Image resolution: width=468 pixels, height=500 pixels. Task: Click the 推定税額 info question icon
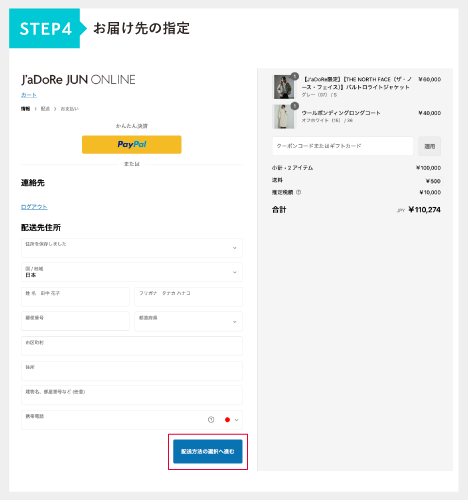(x=298, y=192)
